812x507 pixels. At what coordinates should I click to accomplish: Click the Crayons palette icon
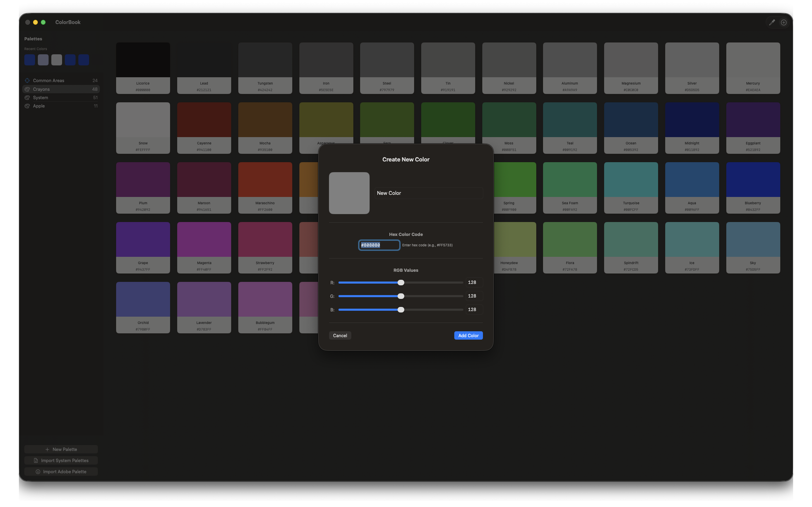point(27,89)
